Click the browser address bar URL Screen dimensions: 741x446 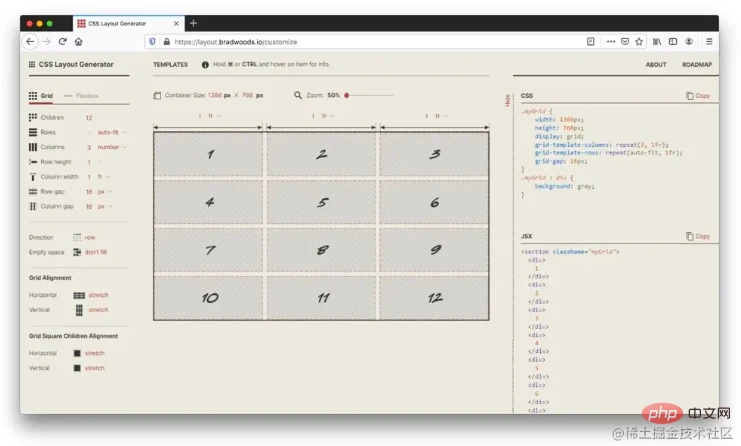click(x=236, y=42)
